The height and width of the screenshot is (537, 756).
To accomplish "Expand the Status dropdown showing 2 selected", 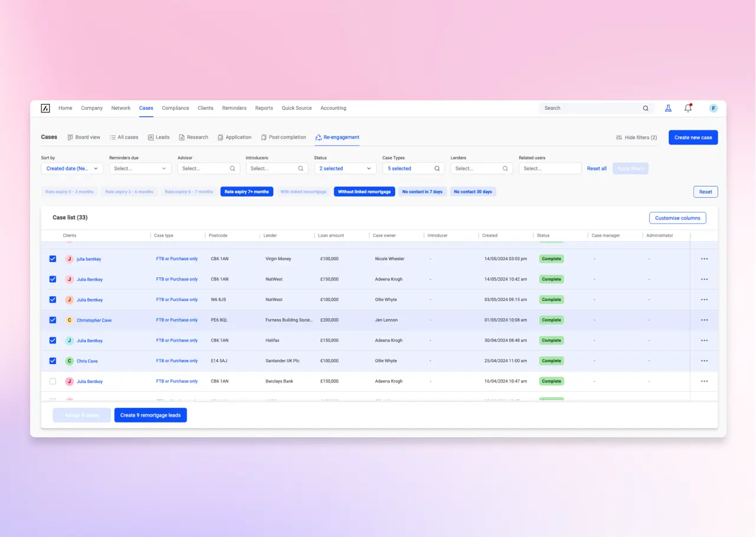I will coord(346,168).
